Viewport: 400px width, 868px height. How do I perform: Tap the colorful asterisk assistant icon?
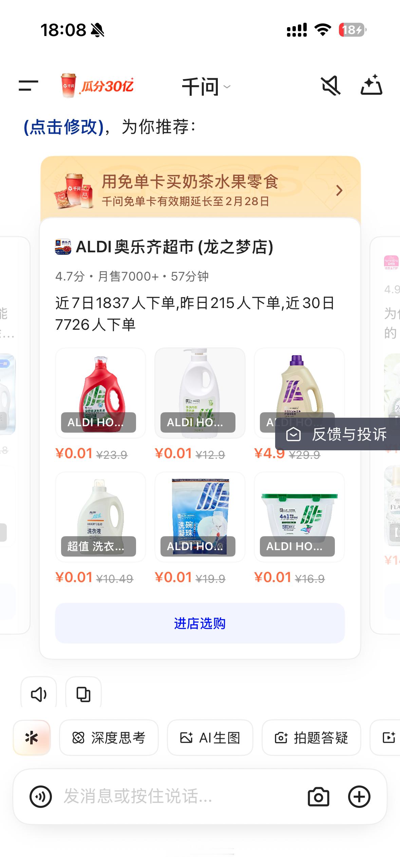(32, 738)
